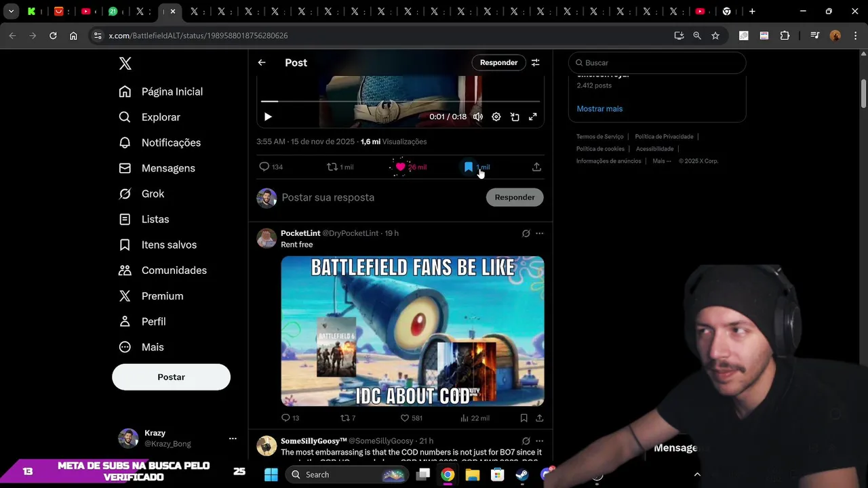Open more options on PocketLint reply
868x488 pixels.
pos(540,233)
